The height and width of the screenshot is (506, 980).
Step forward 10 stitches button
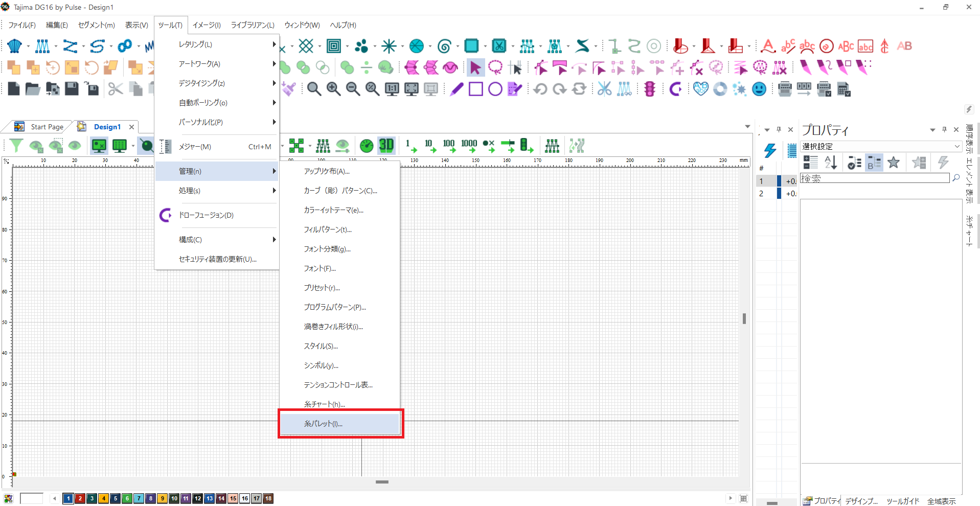430,146
